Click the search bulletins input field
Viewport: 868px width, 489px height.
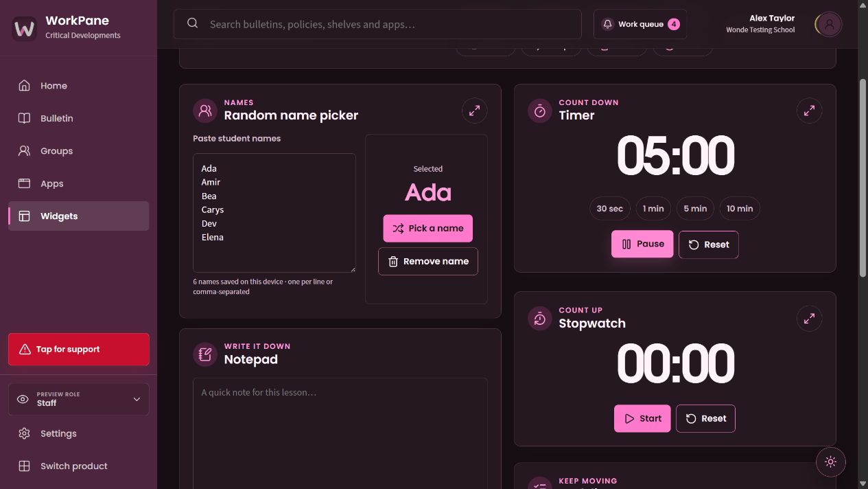(377, 24)
